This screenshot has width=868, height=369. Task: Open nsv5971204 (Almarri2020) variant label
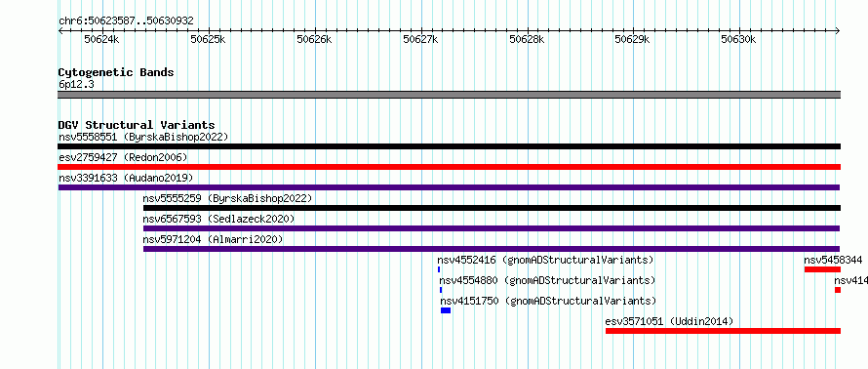click(x=214, y=239)
